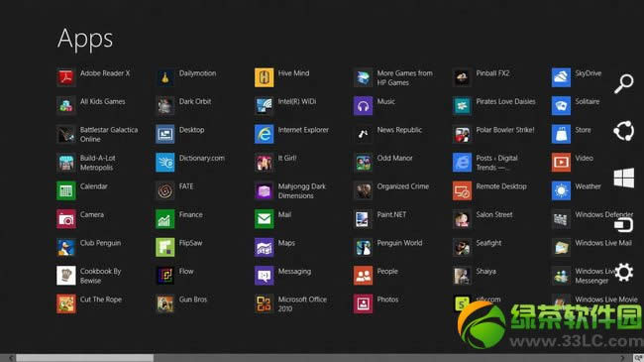Open the People app icon

click(x=363, y=276)
